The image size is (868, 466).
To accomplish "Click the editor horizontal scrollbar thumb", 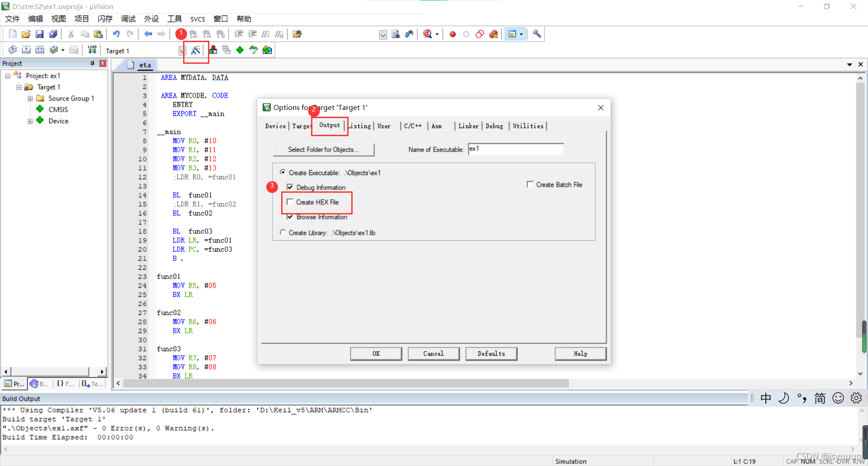I will tap(346, 383).
